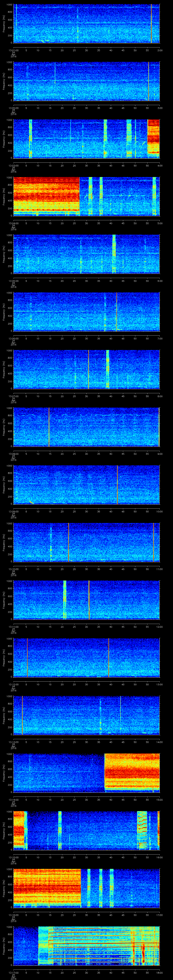Select red vertical line near 55s in 13:02:00 spectrogram
The height and width of the screenshot is (980, 173).
point(149,81)
